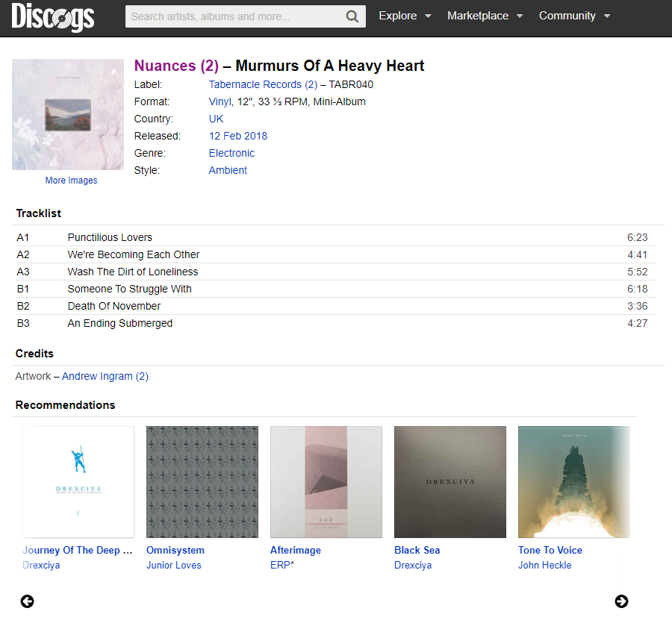Open the Nuances (2) artist page
Viewport: 672px width, 620px height.
coord(176,66)
